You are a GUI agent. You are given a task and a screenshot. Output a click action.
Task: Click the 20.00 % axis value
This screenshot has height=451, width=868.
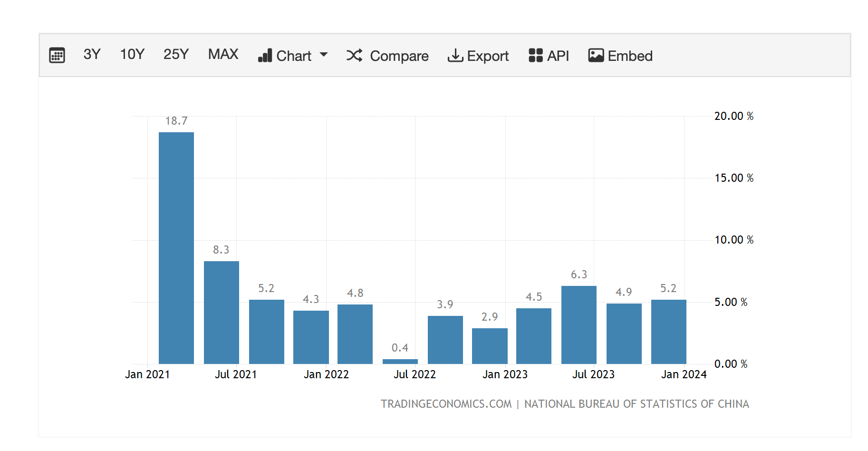click(x=734, y=116)
